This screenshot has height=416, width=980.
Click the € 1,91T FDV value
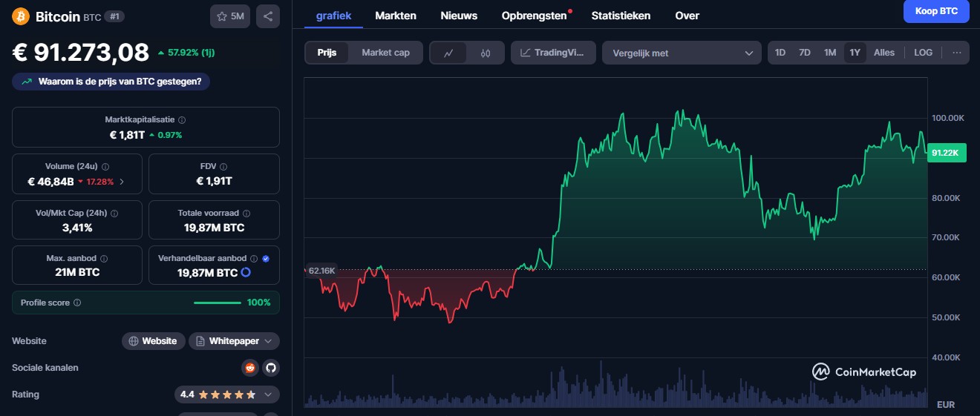coord(214,181)
